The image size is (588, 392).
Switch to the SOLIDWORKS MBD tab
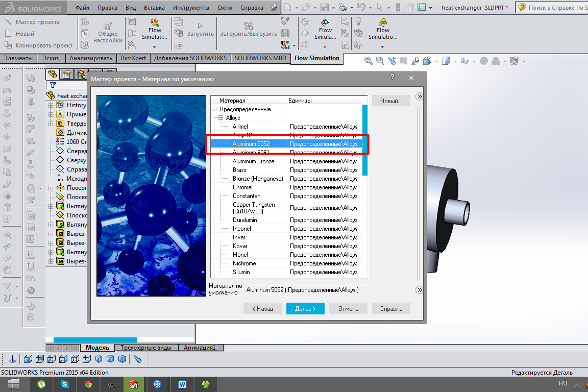tap(260, 58)
